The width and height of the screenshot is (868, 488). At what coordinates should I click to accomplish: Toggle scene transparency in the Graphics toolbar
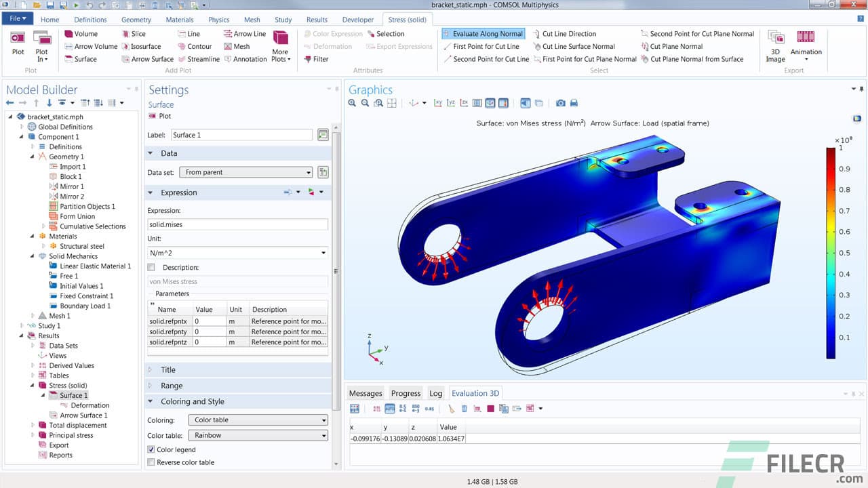point(526,103)
